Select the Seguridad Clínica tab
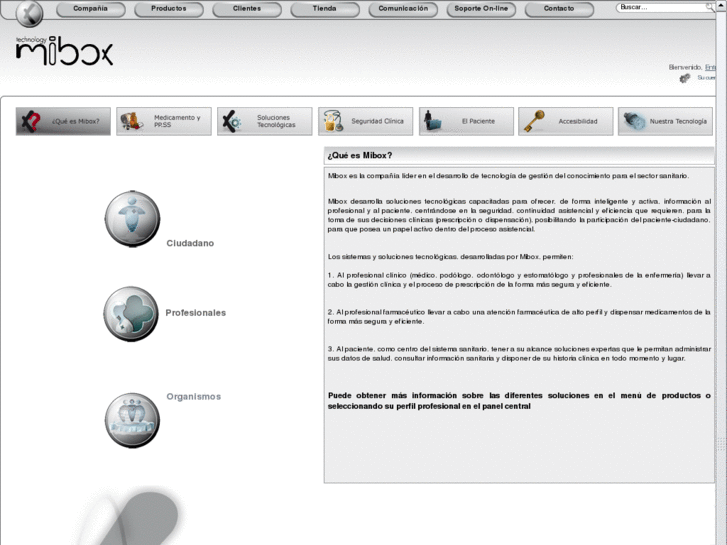The image size is (727, 545). [365, 122]
